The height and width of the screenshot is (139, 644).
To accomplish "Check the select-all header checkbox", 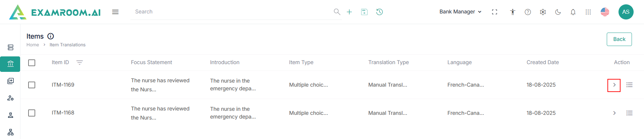I will click(x=32, y=63).
